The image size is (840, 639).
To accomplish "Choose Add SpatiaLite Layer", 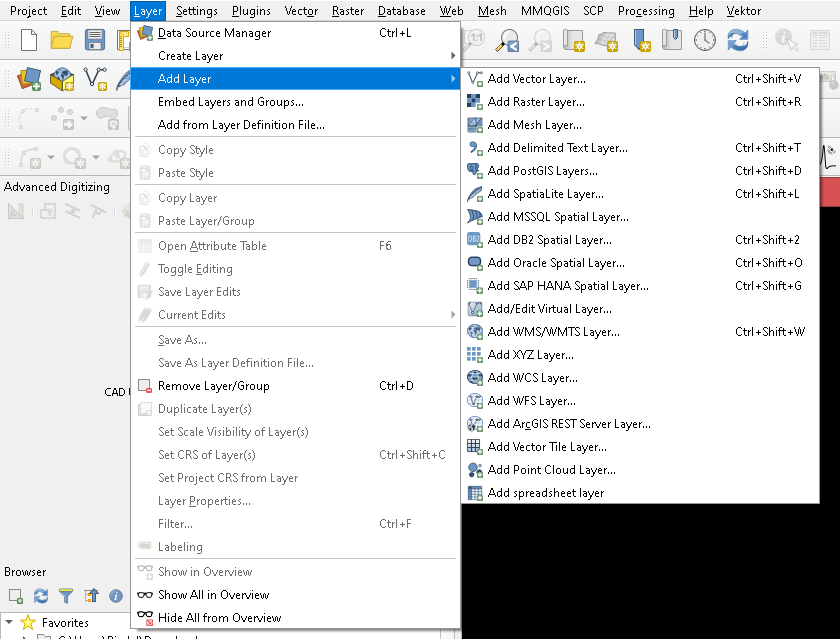I will click(x=640, y=194).
